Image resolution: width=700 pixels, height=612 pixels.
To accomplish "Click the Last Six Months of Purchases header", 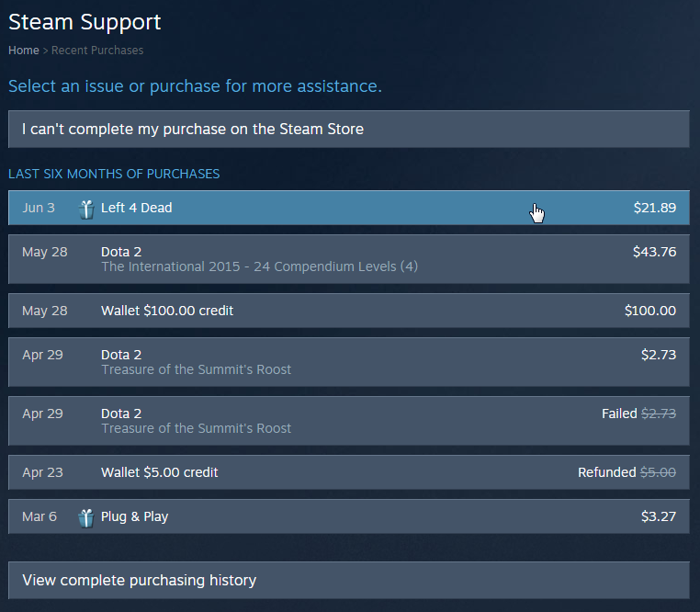I will click(114, 174).
